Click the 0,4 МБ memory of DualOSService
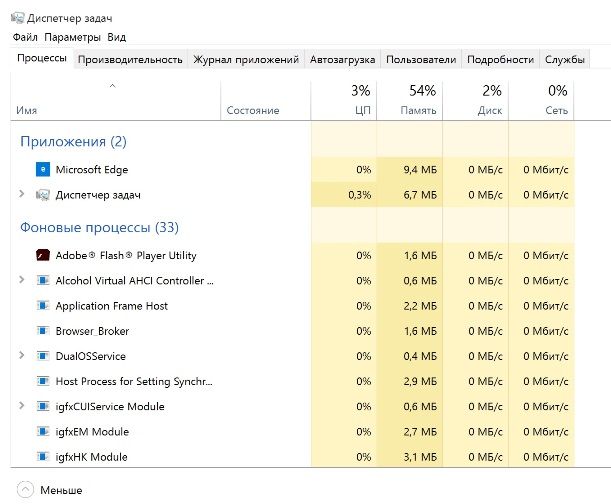Viewport: 611px width, 504px height. coord(420,356)
